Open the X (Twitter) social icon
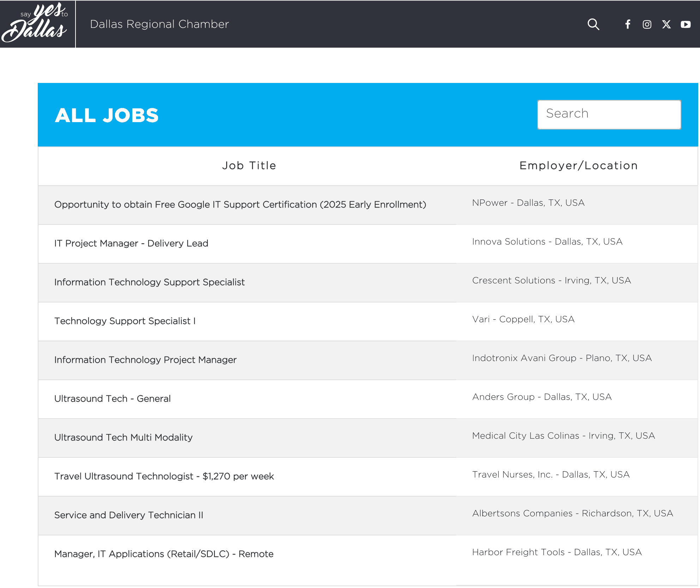This screenshot has width=700, height=588. pyautogui.click(x=666, y=24)
